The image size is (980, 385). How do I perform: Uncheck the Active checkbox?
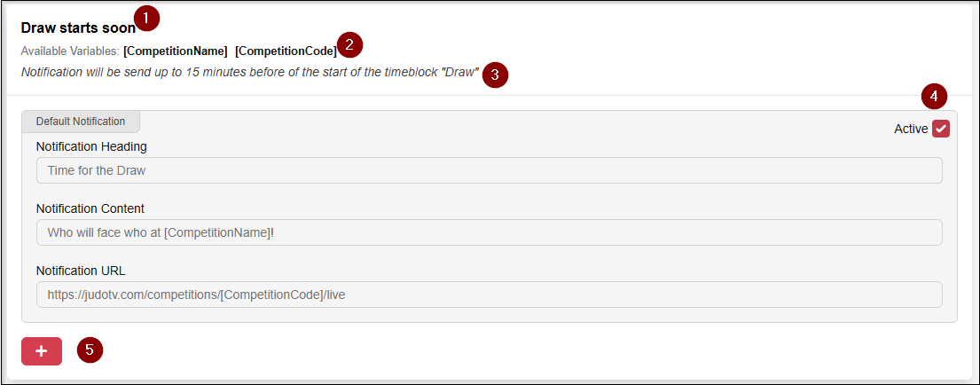point(941,129)
